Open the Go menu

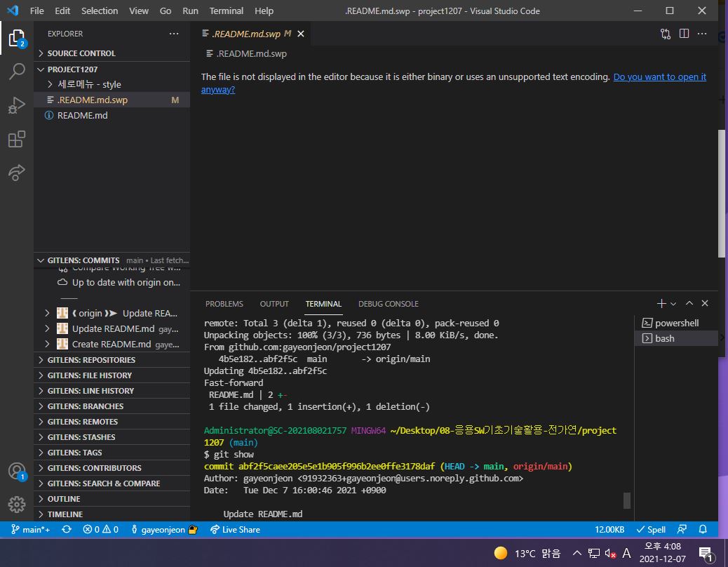[x=166, y=11]
